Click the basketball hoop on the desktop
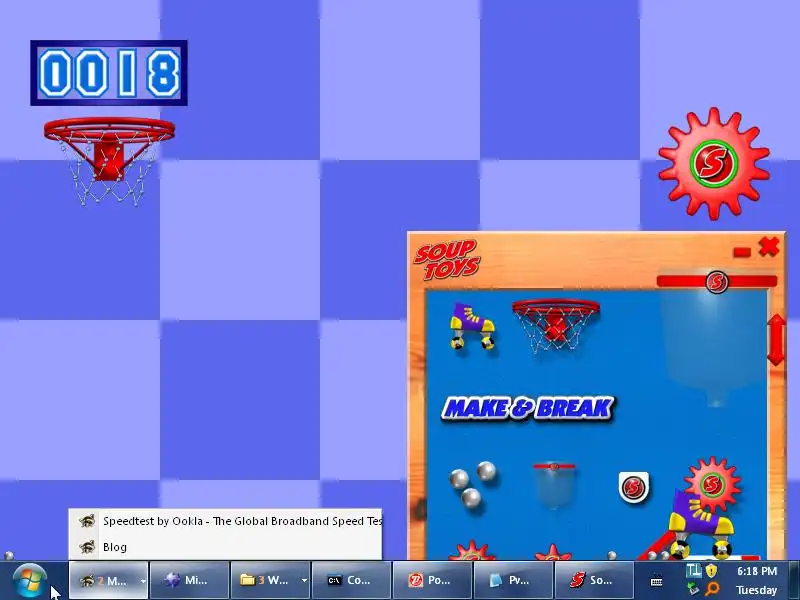This screenshot has height=600, width=800. pyautogui.click(x=109, y=160)
